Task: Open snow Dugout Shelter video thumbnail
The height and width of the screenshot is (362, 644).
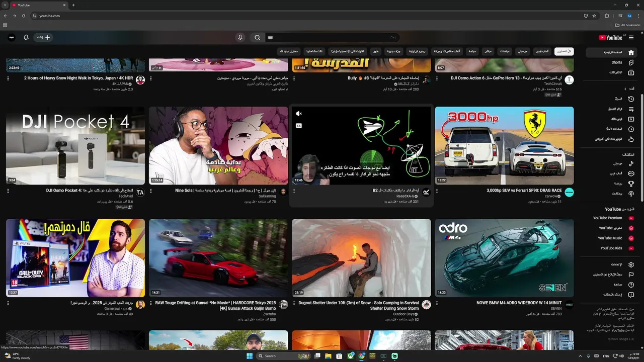Action: (361, 257)
